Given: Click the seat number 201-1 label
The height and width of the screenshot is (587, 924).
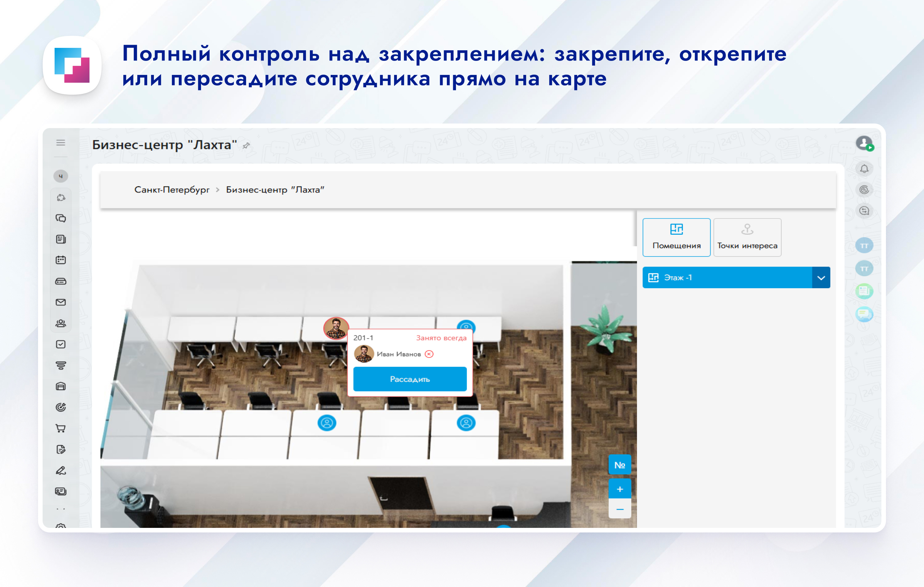Looking at the screenshot, I should coord(363,338).
